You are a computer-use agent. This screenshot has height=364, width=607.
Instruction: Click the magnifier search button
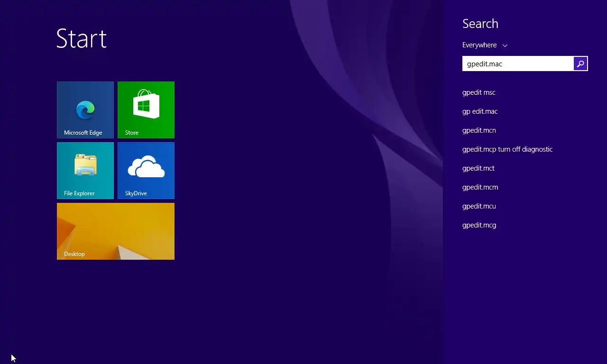580,64
